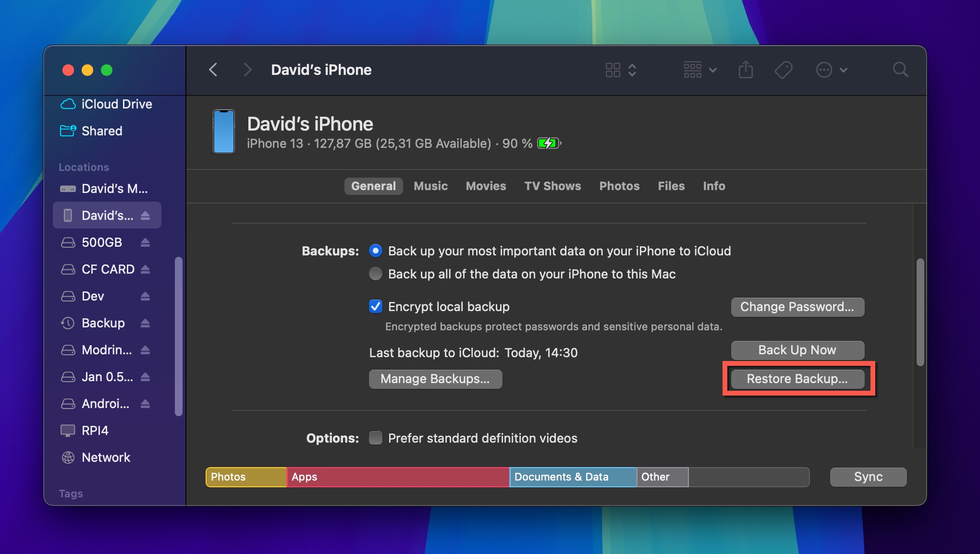Switch to the TV Shows tab

(552, 186)
